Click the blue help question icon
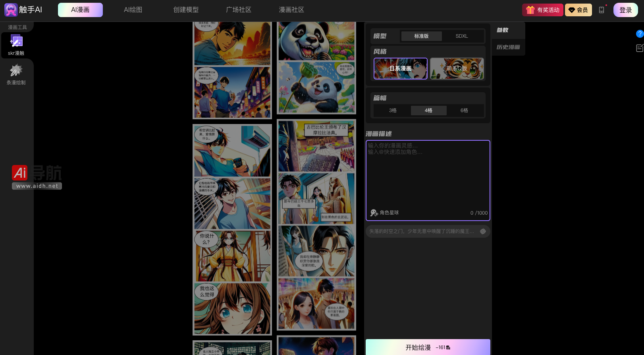Viewport: 644px width, 355px height. pos(639,34)
